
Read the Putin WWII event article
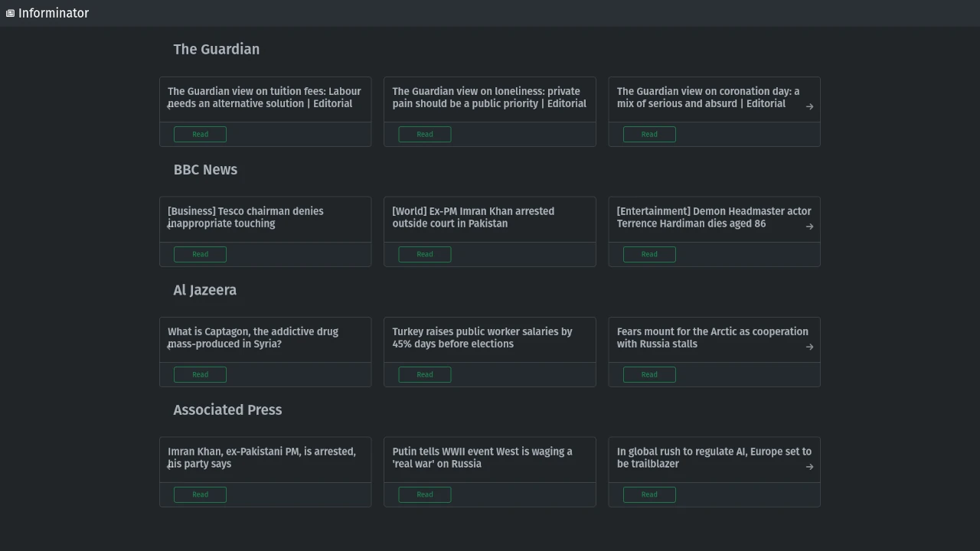point(425,494)
